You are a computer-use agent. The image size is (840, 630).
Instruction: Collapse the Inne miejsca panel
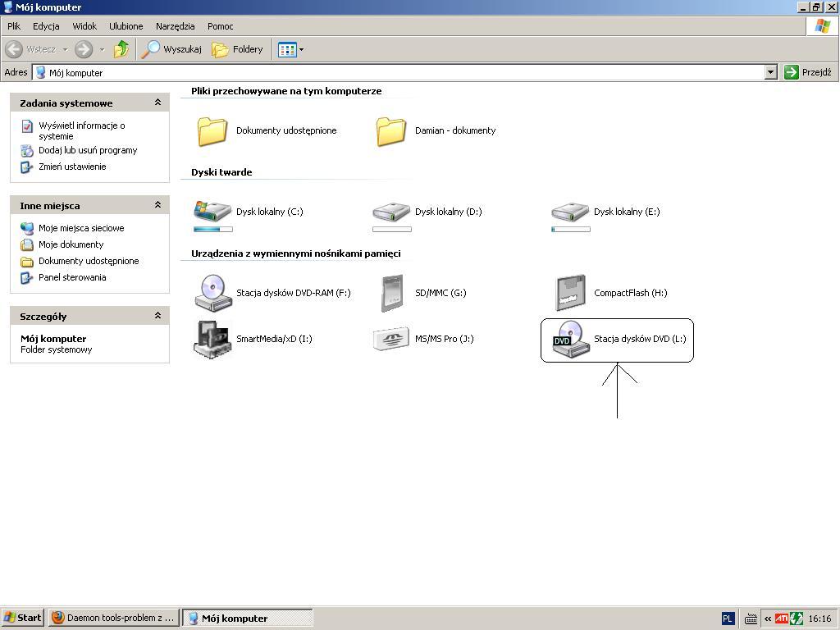point(158,204)
